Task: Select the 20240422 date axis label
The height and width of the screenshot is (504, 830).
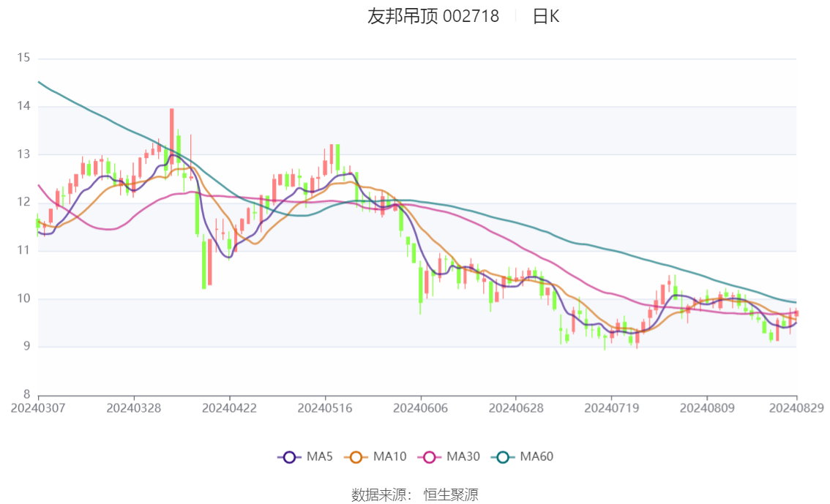Action: tap(229, 408)
